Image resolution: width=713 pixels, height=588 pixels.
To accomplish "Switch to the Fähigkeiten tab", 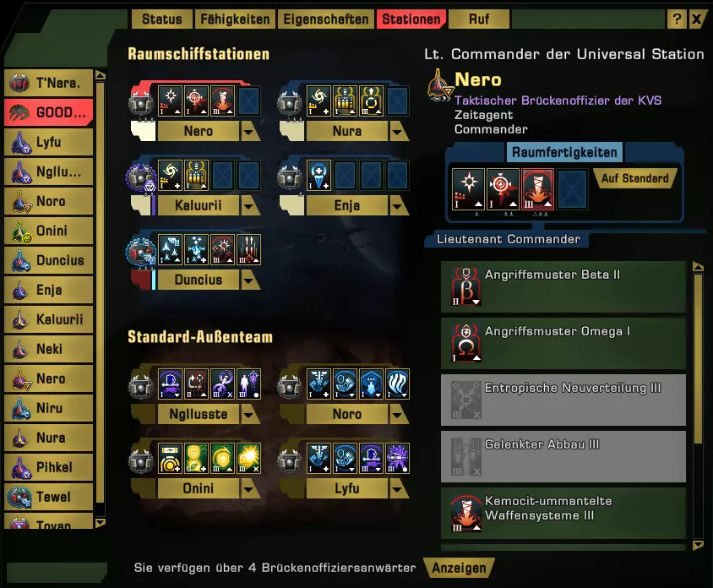I will pos(235,19).
